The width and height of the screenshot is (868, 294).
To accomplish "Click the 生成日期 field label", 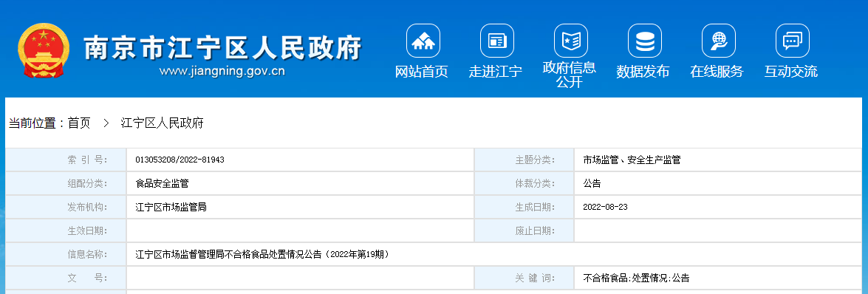I will click(x=536, y=207).
